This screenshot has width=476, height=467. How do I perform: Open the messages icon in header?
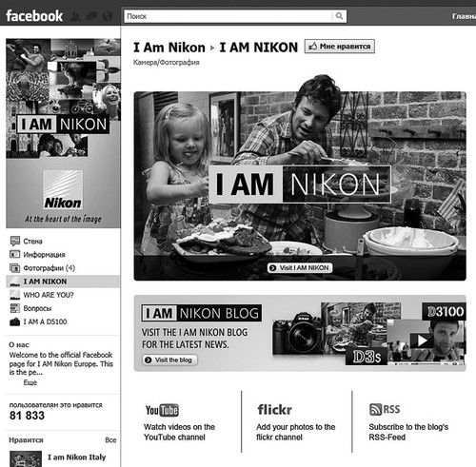(91, 16)
